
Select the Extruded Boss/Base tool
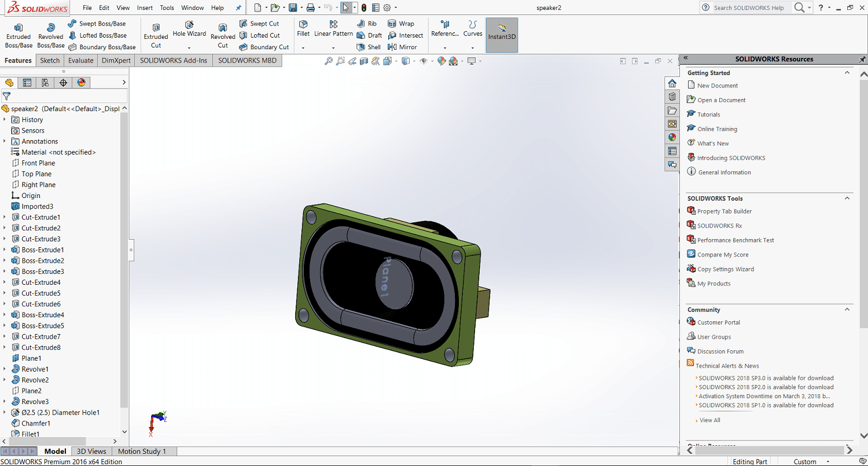coord(19,36)
